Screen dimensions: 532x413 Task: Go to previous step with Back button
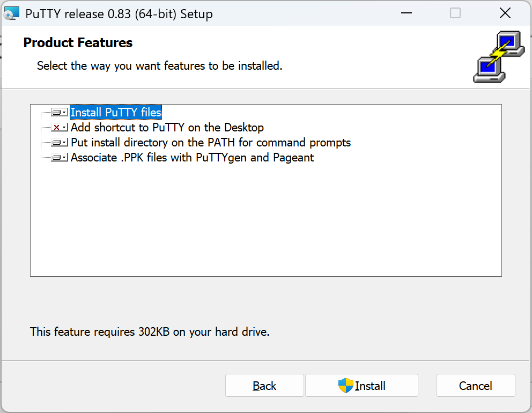coord(264,386)
